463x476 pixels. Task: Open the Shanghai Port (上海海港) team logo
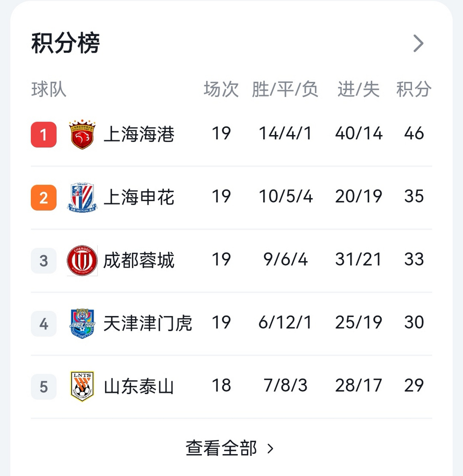pos(82,135)
